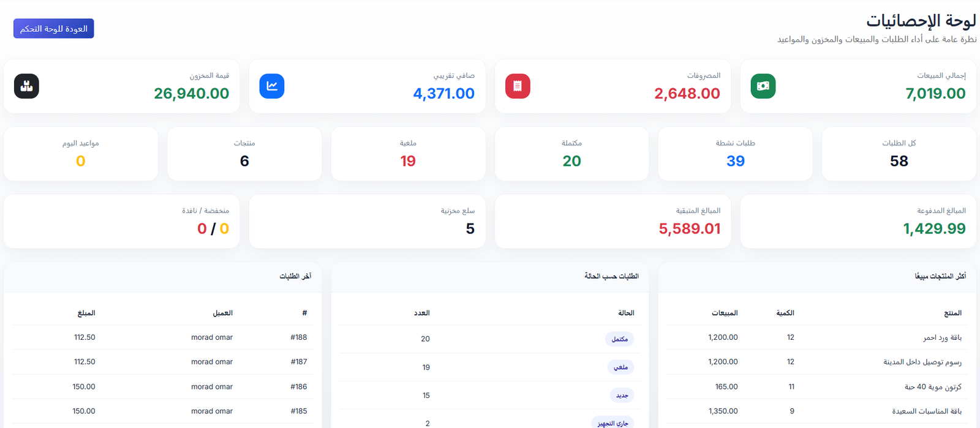Click the active orders count 39
The height and width of the screenshot is (428, 980).
tap(736, 161)
